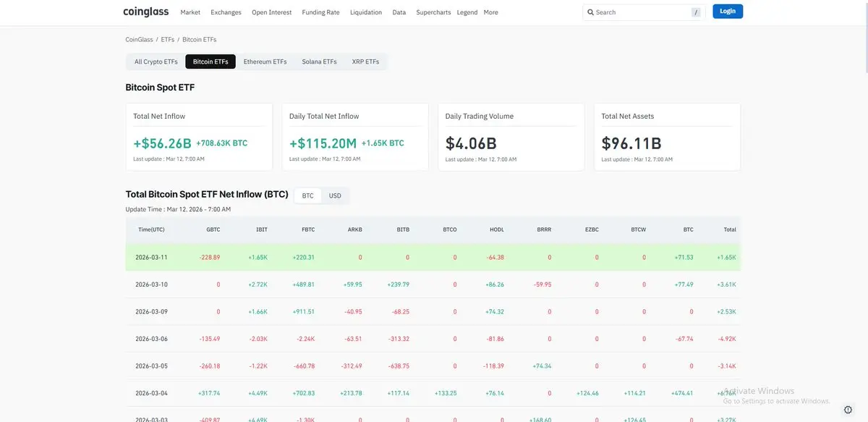Click FBTC value +489.81

point(304,284)
